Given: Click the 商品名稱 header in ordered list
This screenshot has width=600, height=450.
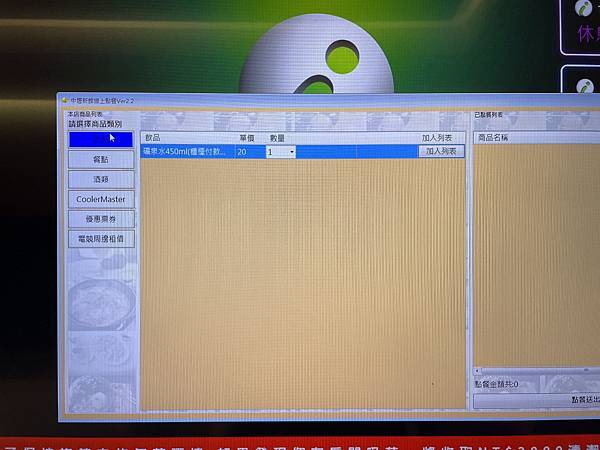Looking at the screenshot, I should (x=493, y=137).
